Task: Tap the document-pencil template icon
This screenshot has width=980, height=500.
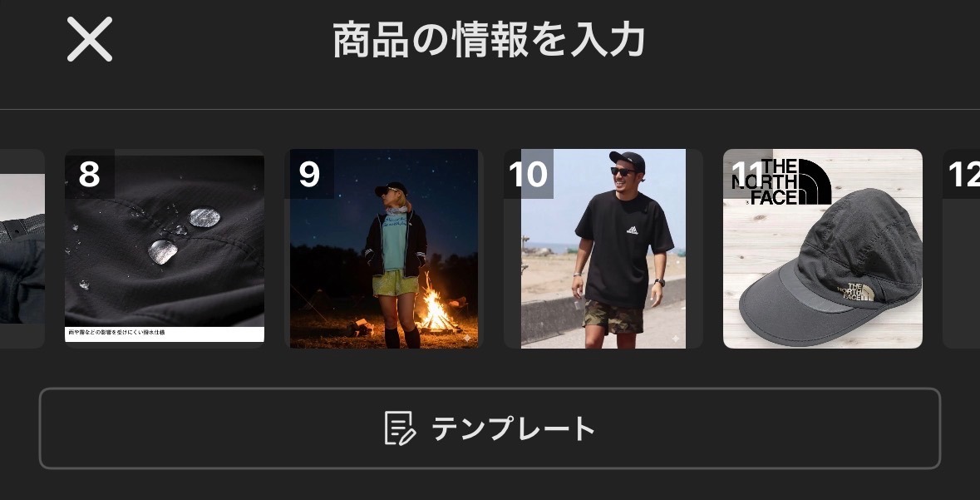Action: [x=400, y=428]
